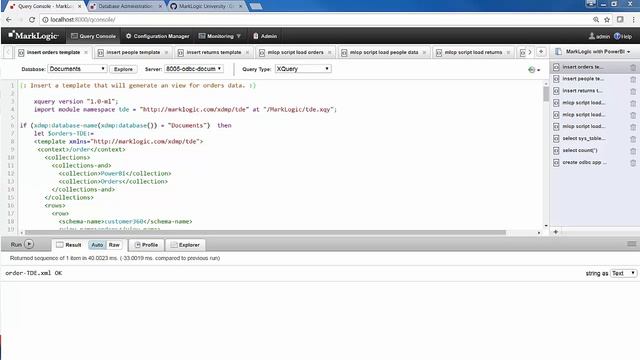This screenshot has height=360, width=640.
Task: Open Configuration Manager
Action: pos(158,36)
